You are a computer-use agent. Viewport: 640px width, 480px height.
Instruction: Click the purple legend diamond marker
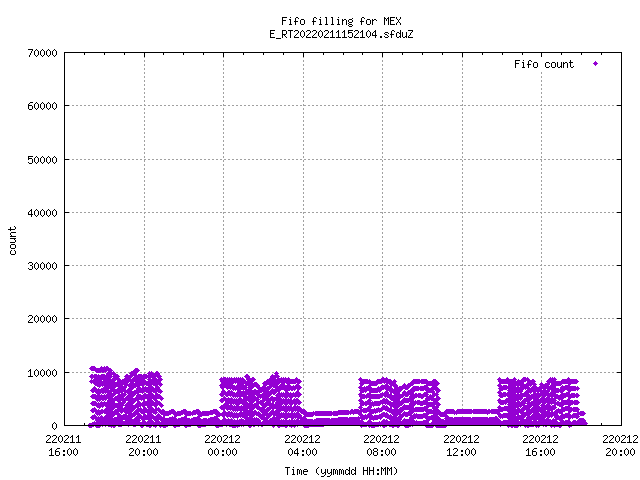(596, 64)
